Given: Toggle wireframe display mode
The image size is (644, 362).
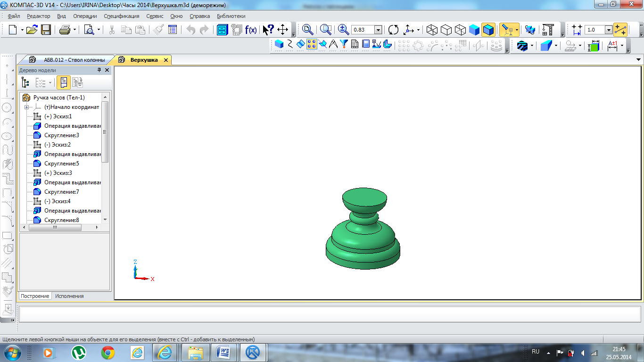Looking at the screenshot, I should pyautogui.click(x=431, y=30).
